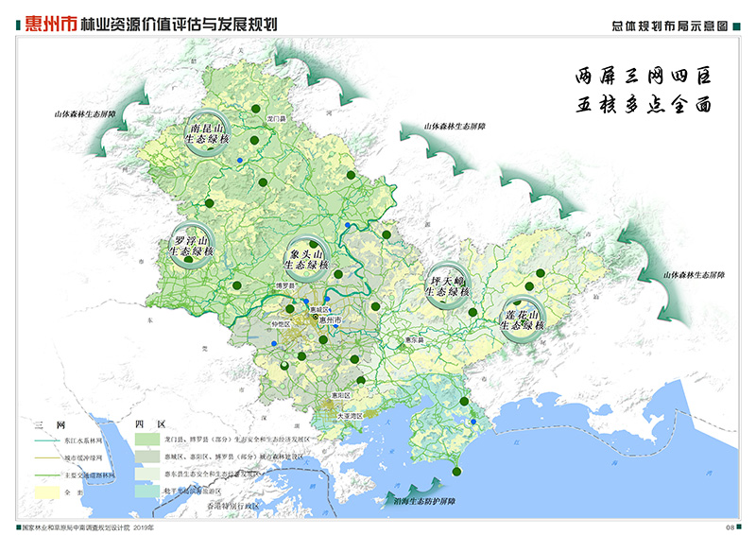Screen dimensions: 756x535
Task: Click the 总体规划布局示意图 header title
Action: click(x=669, y=26)
